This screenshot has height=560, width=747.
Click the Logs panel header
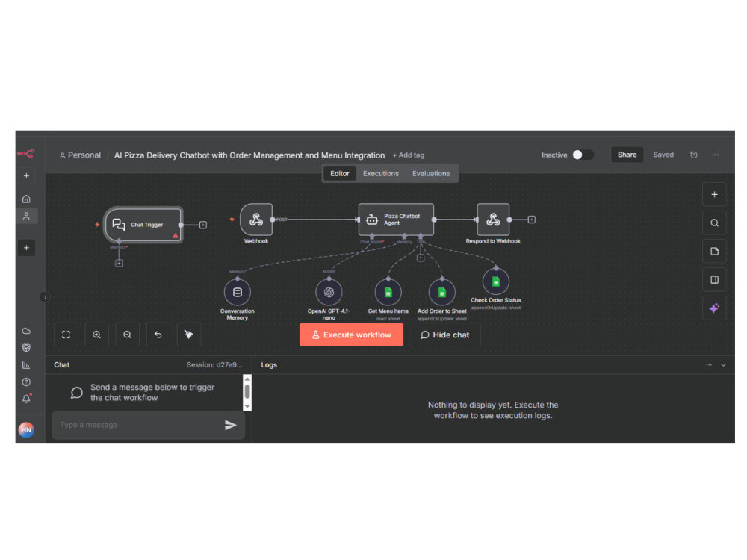tap(269, 365)
